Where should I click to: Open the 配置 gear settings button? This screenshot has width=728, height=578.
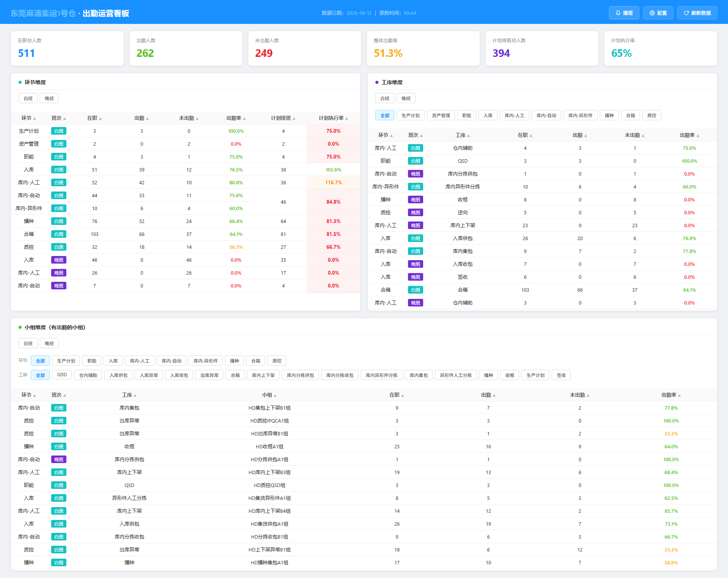click(658, 13)
